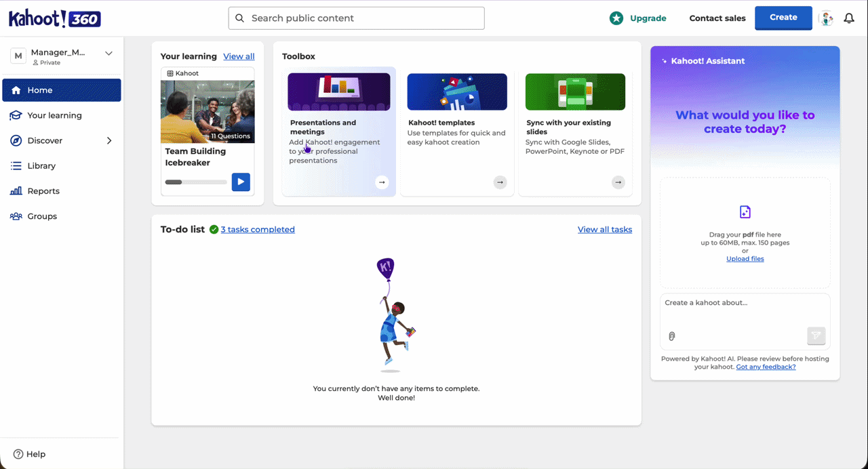This screenshot has height=469, width=868.
Task: Click the 11 Questions badge
Action: pyautogui.click(x=230, y=136)
